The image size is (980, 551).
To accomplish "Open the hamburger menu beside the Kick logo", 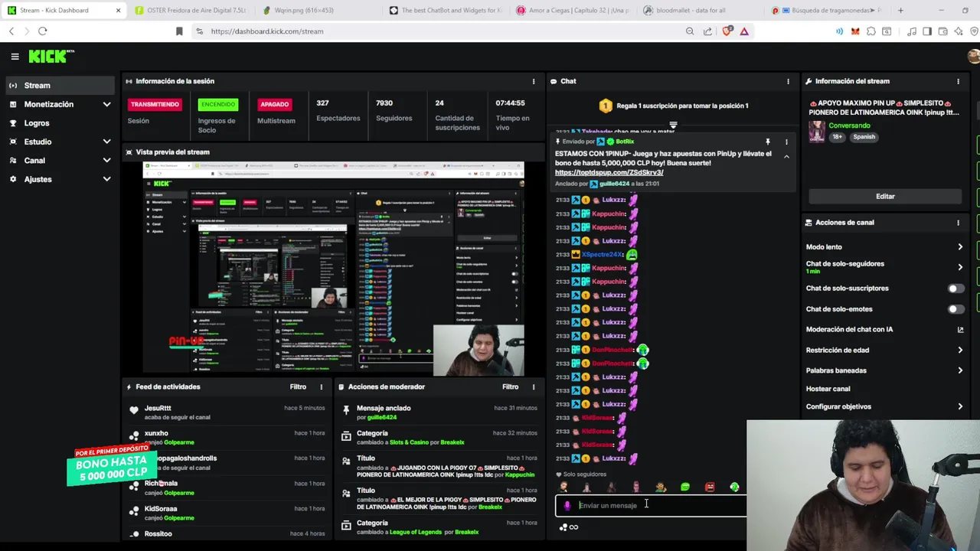I will (x=15, y=57).
